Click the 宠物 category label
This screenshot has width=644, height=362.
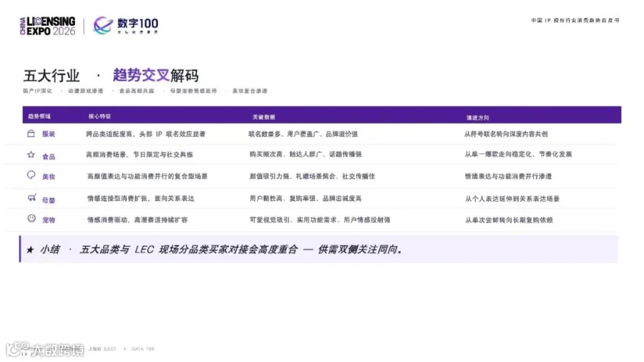pos(49,220)
